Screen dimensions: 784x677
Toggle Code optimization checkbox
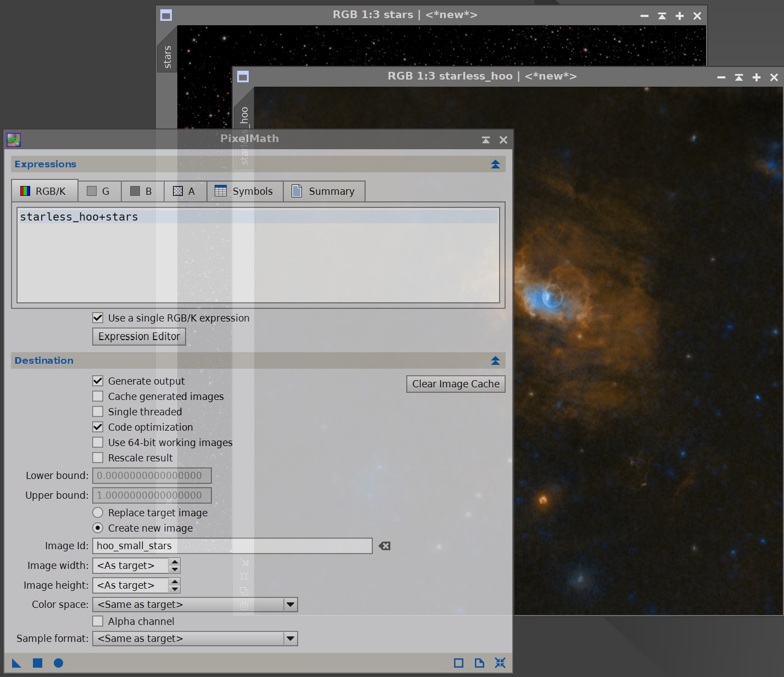[x=98, y=427]
